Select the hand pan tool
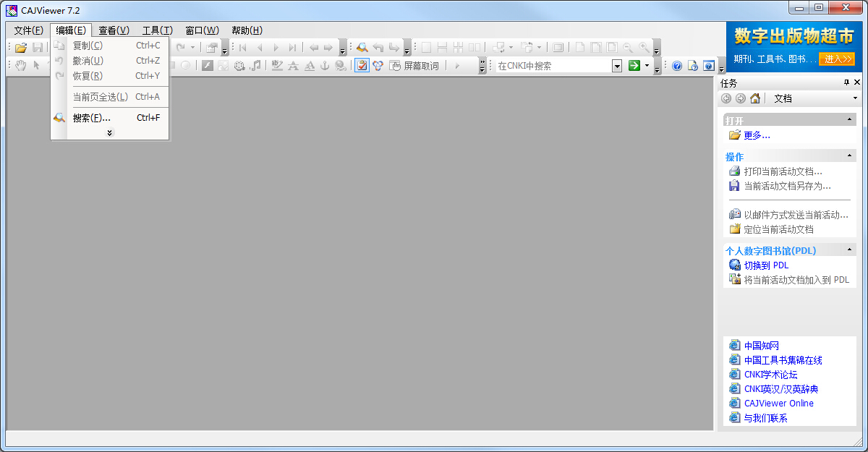 click(21, 66)
